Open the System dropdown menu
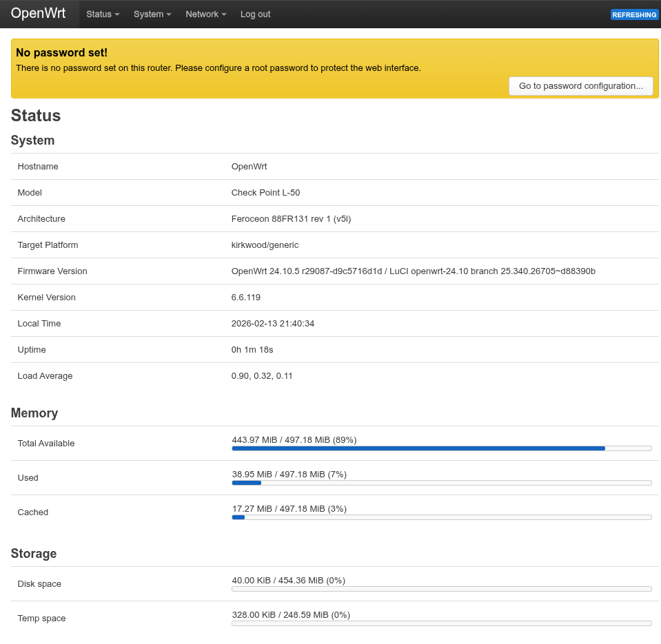This screenshot has width=661, height=644. (152, 14)
